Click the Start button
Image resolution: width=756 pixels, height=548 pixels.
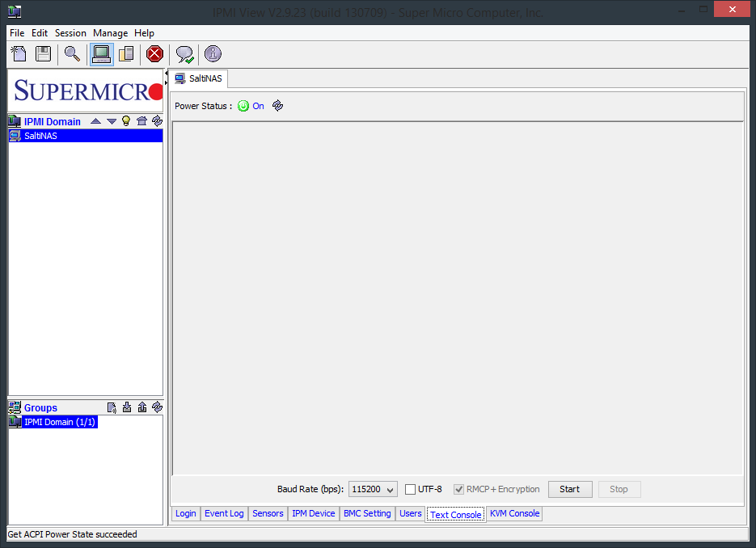pyautogui.click(x=570, y=489)
